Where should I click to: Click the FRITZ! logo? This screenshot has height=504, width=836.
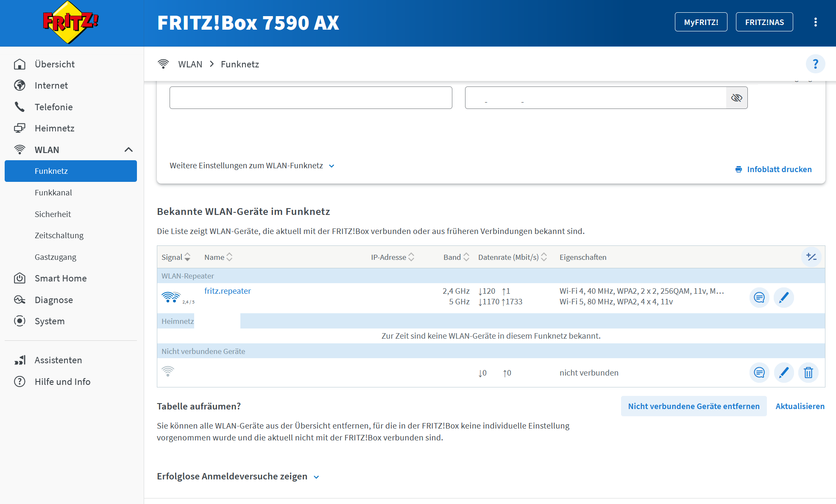pyautogui.click(x=70, y=22)
